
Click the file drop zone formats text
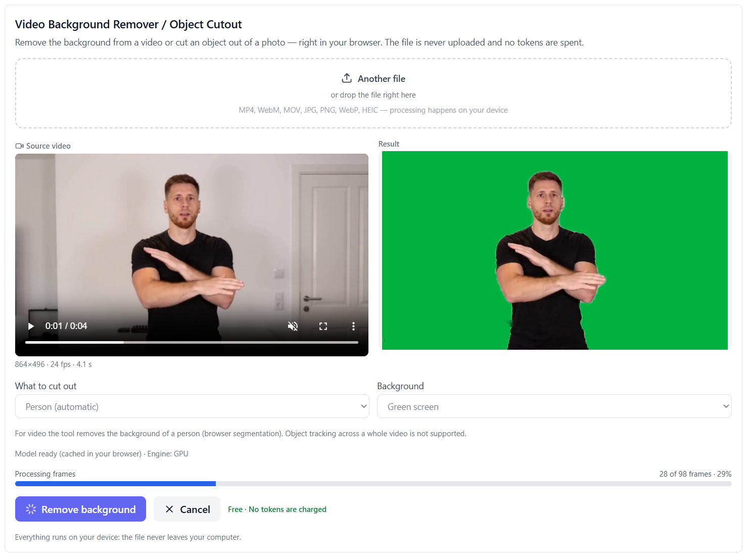pos(373,110)
